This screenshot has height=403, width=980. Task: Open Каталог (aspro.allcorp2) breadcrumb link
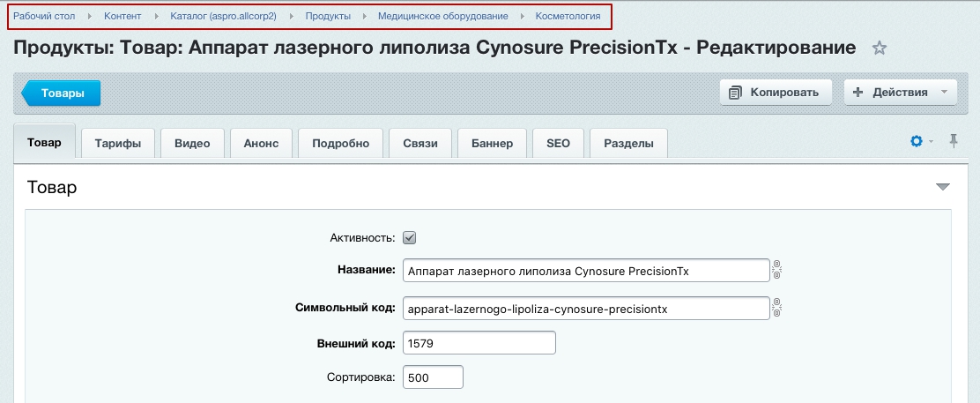(x=223, y=16)
